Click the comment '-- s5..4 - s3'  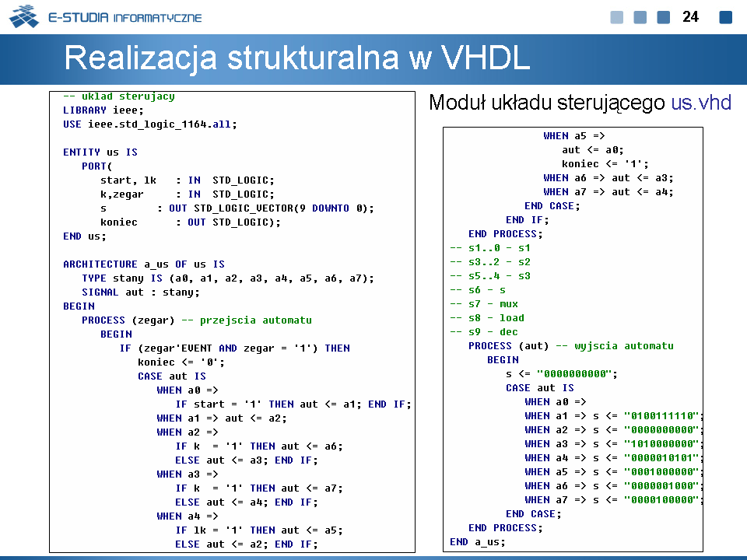[x=489, y=275]
